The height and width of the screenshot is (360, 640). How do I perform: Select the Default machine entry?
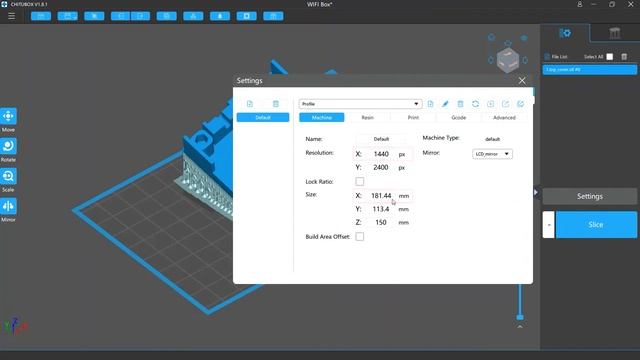pos(263,118)
